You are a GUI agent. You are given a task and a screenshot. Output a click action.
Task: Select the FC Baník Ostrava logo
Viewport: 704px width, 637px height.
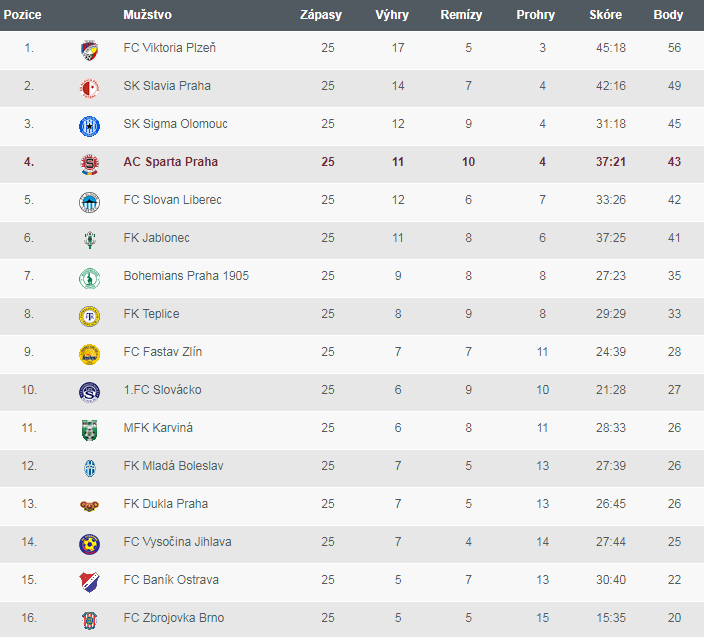pos(89,582)
